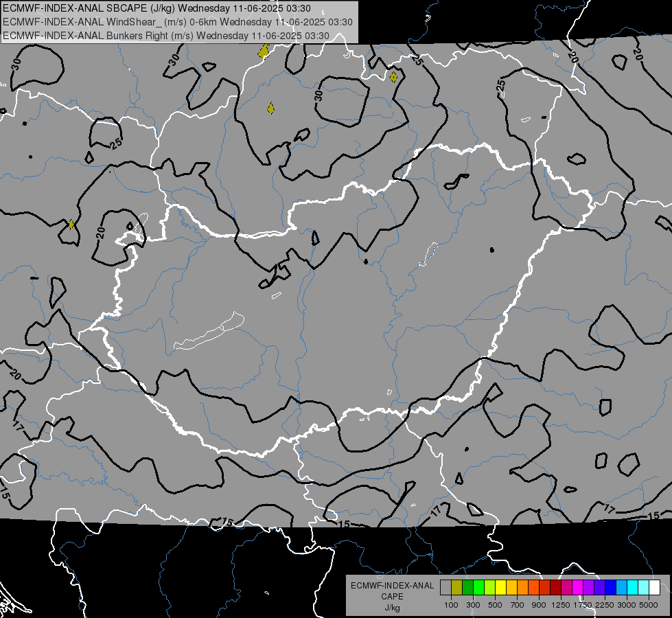Click the 1750 scale value
Image resolution: width=672 pixels, height=618 pixels.
click(x=583, y=605)
